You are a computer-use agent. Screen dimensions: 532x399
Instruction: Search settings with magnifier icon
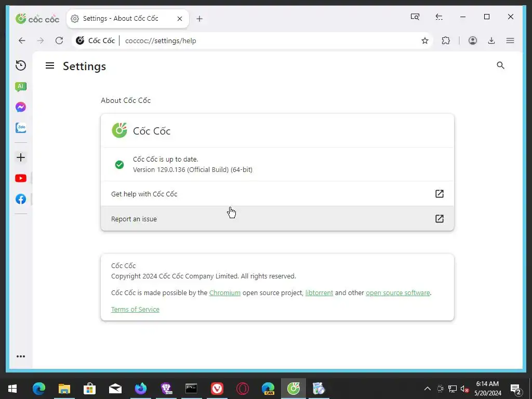coord(500,65)
